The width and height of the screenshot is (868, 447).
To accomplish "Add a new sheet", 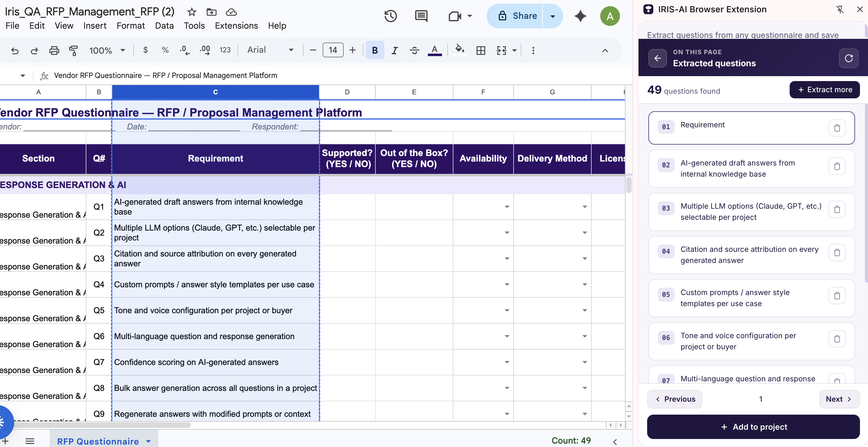I will [x=5, y=441].
